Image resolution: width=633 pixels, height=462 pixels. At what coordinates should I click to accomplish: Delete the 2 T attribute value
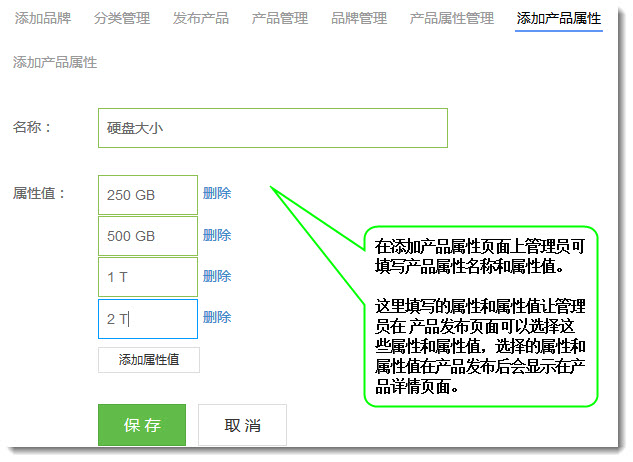click(x=217, y=317)
